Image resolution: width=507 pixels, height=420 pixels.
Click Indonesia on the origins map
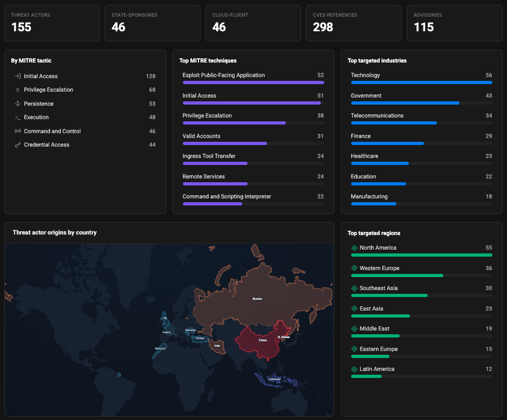[x=275, y=380]
